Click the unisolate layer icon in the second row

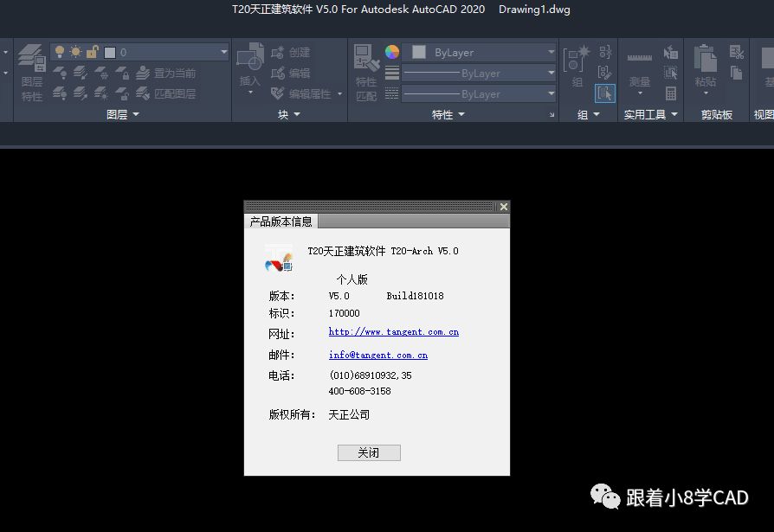(81, 93)
